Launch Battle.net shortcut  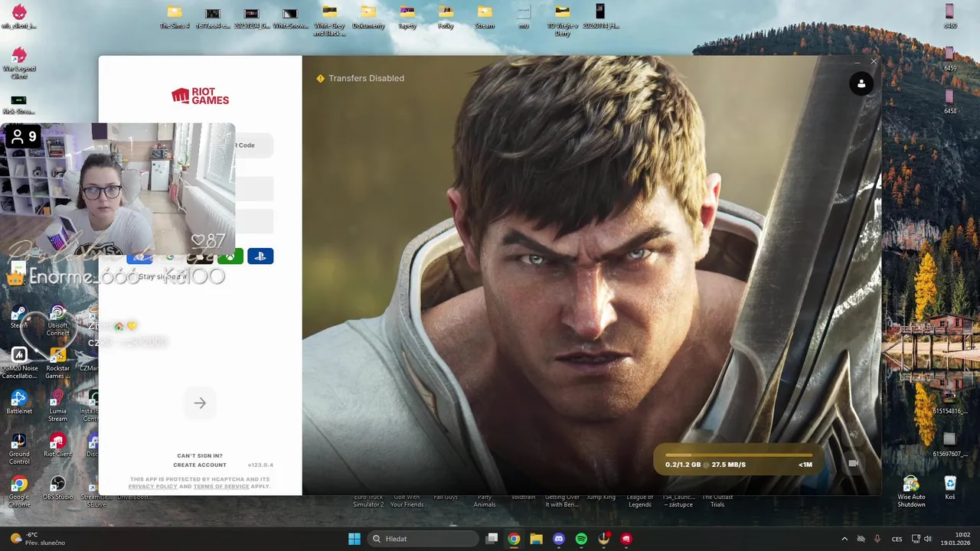[19, 403]
